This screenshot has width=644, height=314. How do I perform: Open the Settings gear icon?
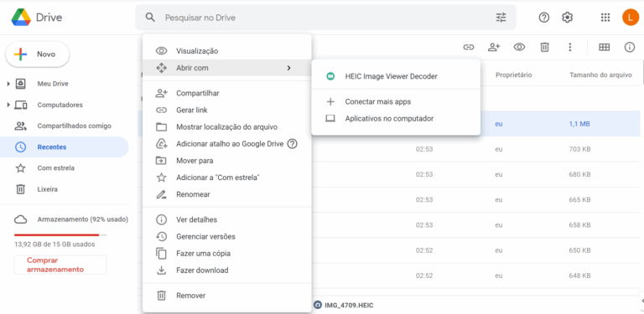pyautogui.click(x=567, y=18)
